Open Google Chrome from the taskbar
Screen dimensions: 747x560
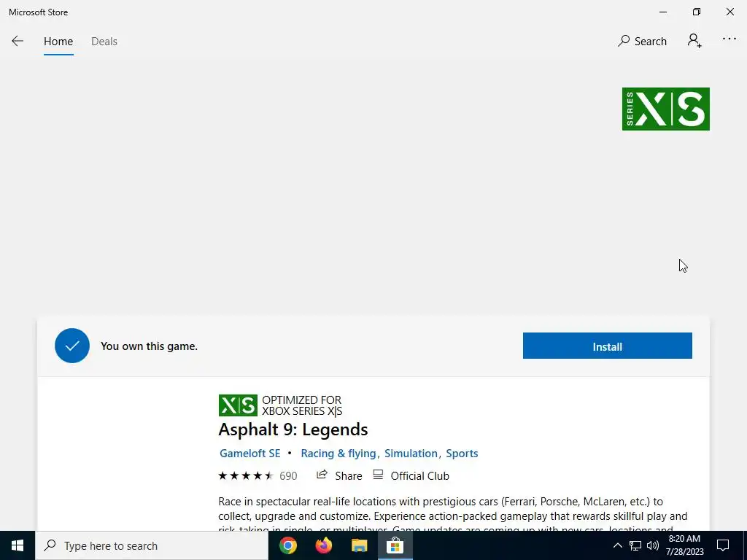tap(288, 545)
